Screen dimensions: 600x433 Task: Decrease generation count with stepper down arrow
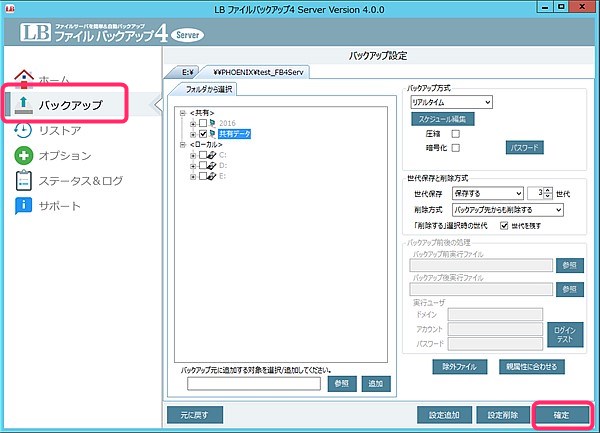[548, 196]
